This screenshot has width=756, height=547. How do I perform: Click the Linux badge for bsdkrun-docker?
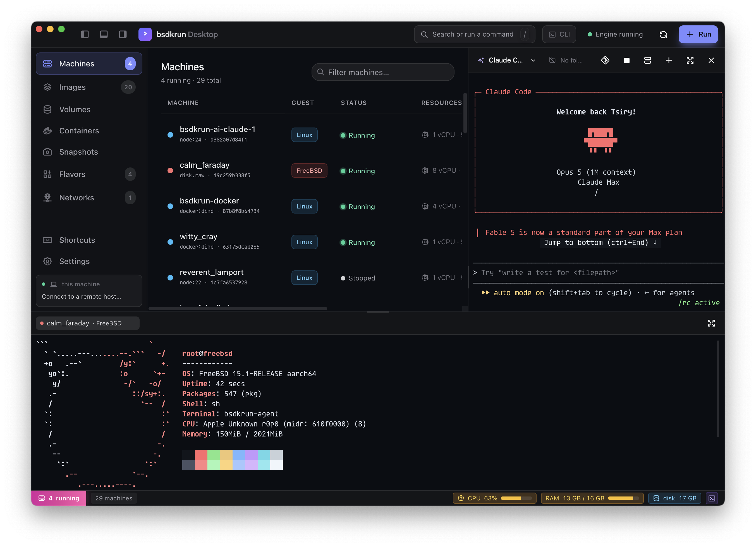click(304, 206)
